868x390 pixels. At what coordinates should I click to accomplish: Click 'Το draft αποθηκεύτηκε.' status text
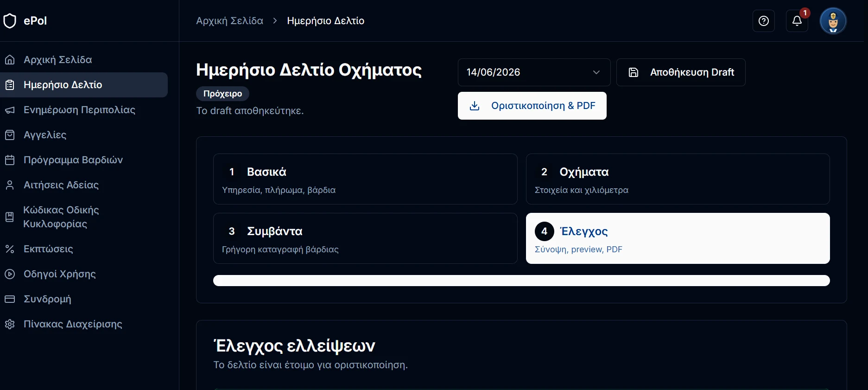point(250,111)
